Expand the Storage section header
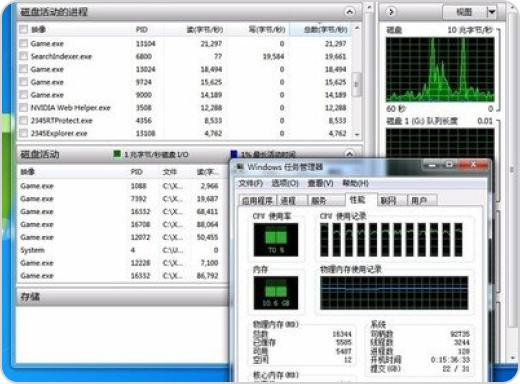520x384 pixels. pos(123,296)
